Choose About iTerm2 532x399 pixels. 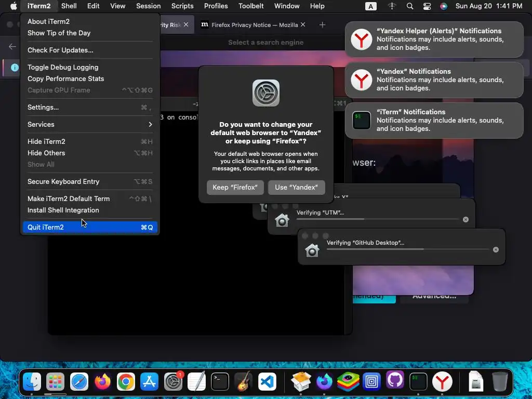click(x=90, y=21)
